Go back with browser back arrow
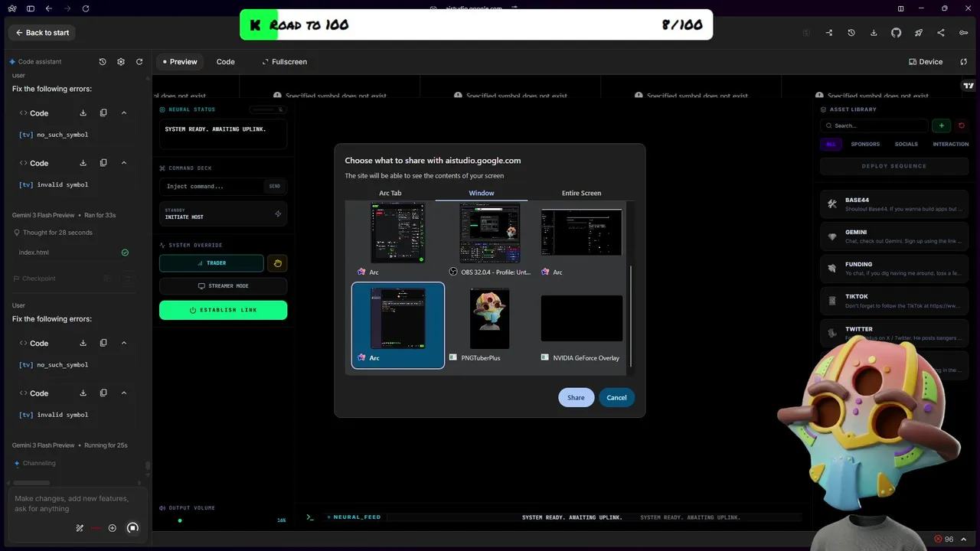 tap(49, 8)
